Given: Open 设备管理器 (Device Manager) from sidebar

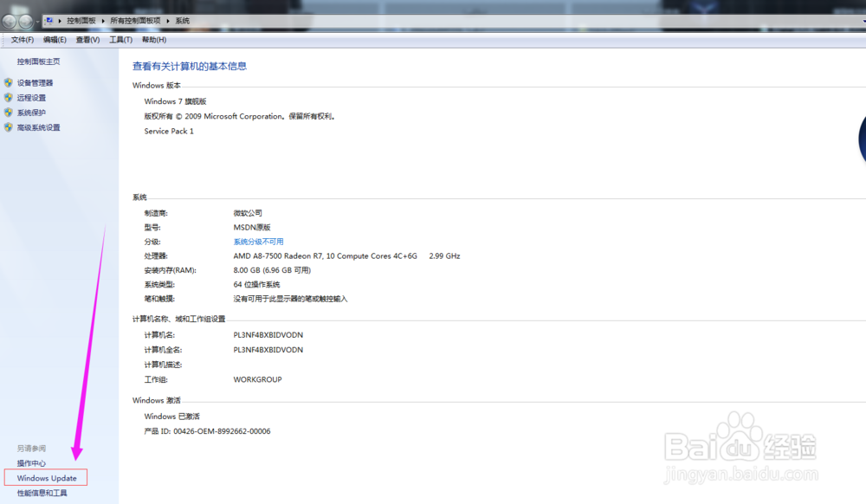Looking at the screenshot, I should (x=35, y=83).
